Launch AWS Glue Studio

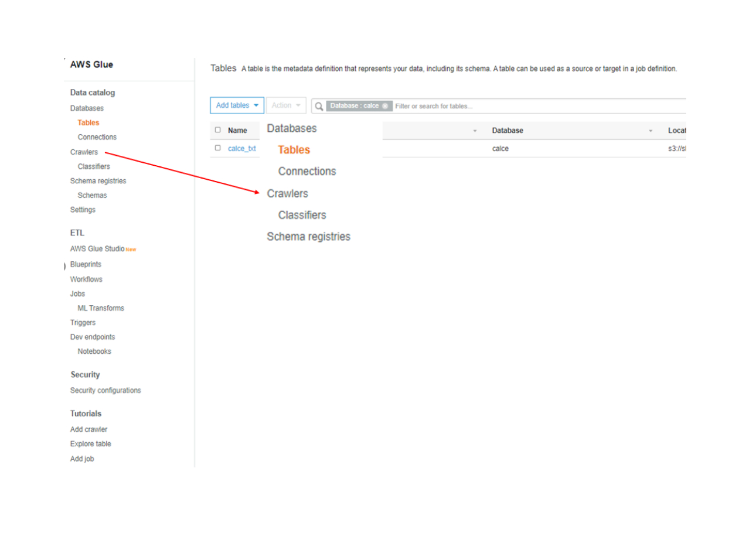[97, 249]
